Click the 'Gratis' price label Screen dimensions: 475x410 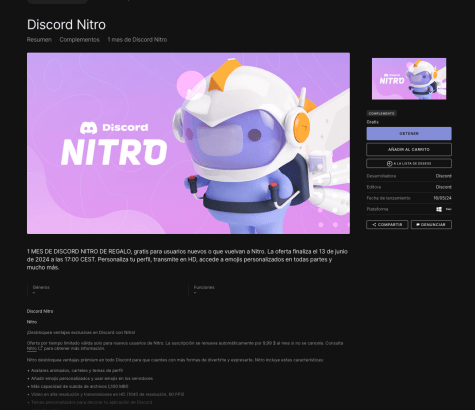click(x=372, y=122)
